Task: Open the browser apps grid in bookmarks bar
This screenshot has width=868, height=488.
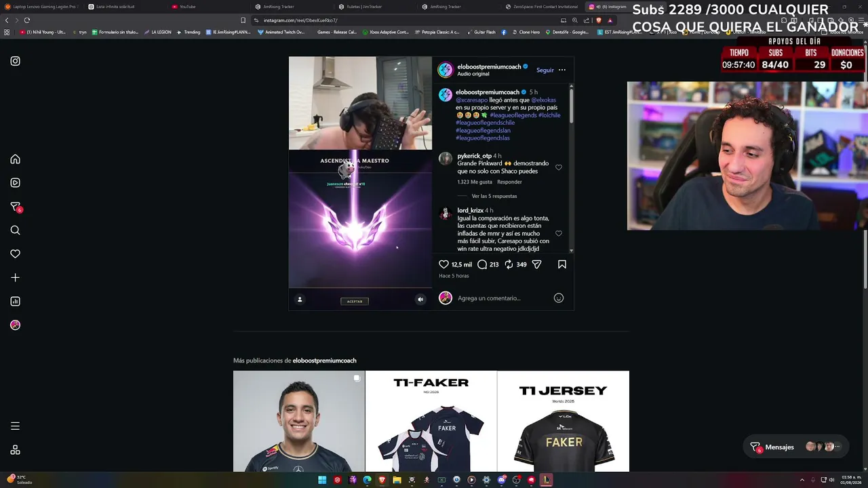Action: pos(7,32)
